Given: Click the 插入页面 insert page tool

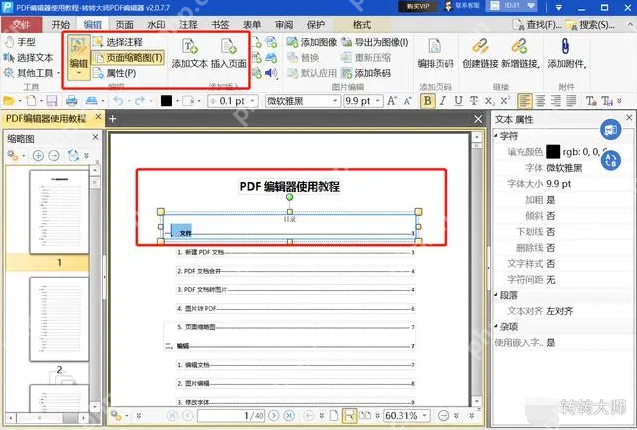Looking at the screenshot, I should click(229, 53).
